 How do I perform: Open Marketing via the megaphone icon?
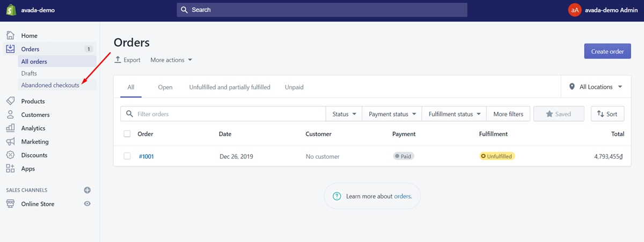(10, 141)
